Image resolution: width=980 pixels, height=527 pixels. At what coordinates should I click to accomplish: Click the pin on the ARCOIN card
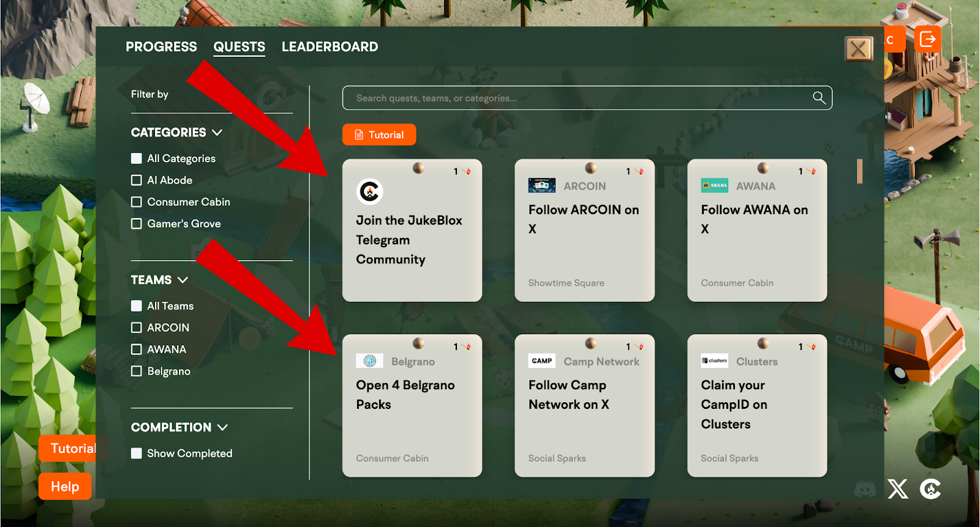(x=590, y=168)
